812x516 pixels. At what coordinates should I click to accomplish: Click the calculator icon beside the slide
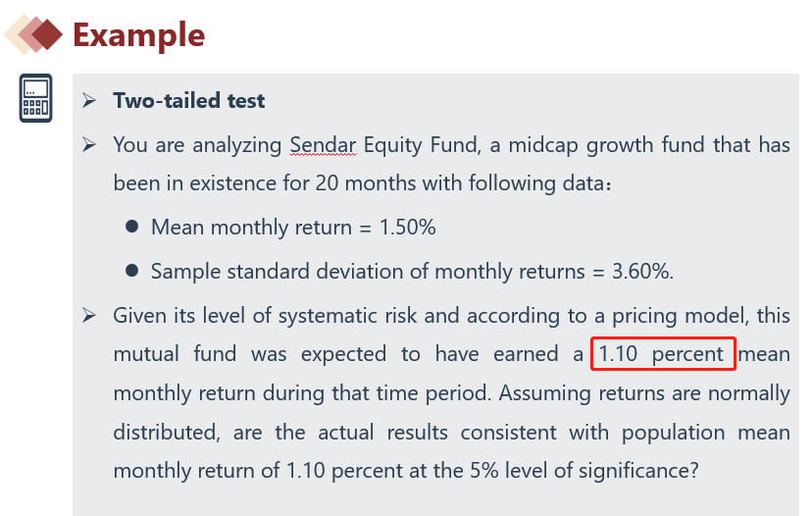(x=35, y=97)
